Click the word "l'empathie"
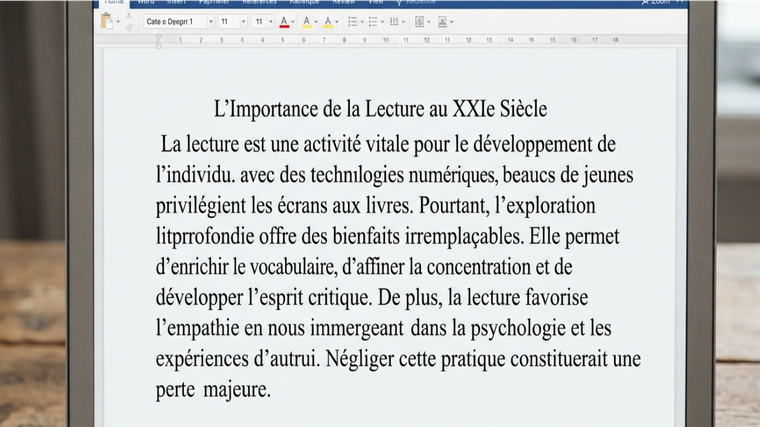 coord(197,329)
